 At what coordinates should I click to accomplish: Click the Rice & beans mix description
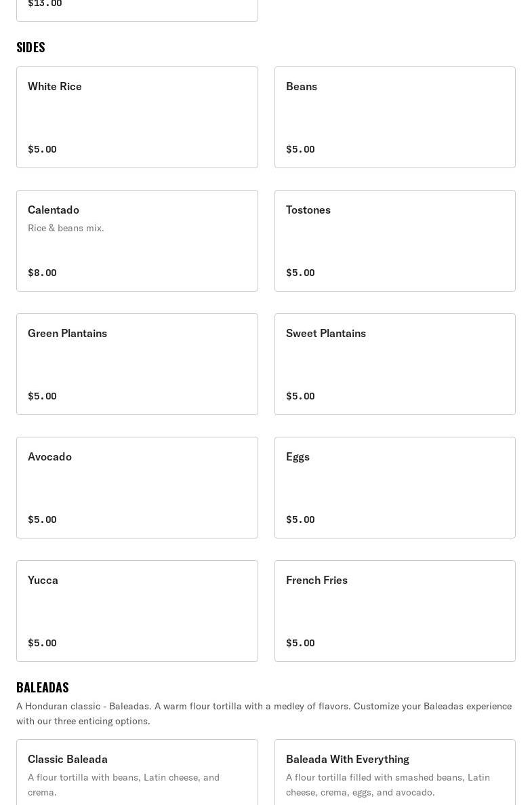pyautogui.click(x=66, y=228)
